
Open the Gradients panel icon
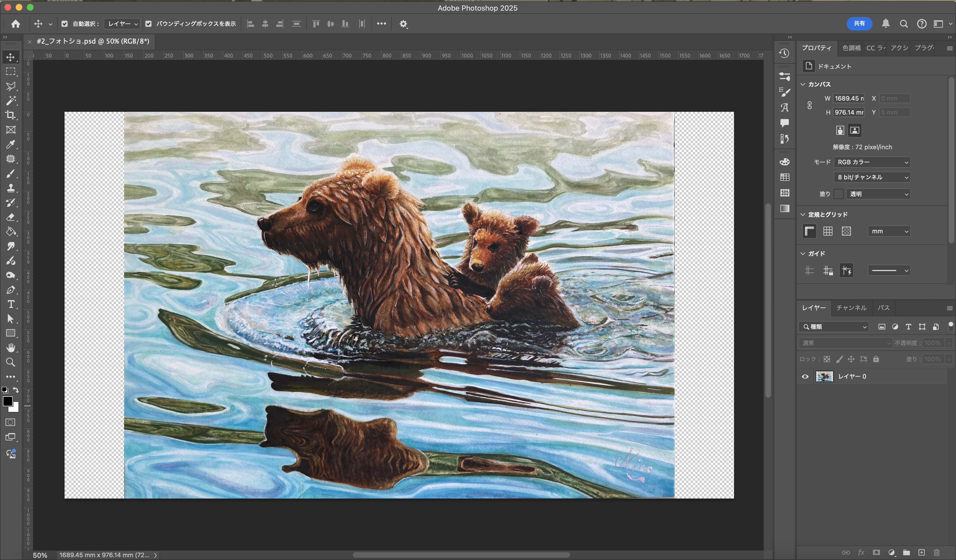pos(785,208)
